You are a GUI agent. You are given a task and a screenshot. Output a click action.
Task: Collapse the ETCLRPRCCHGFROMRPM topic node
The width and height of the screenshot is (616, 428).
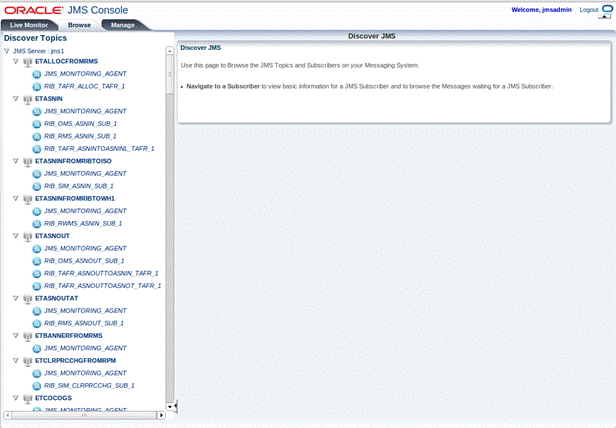tap(16, 360)
